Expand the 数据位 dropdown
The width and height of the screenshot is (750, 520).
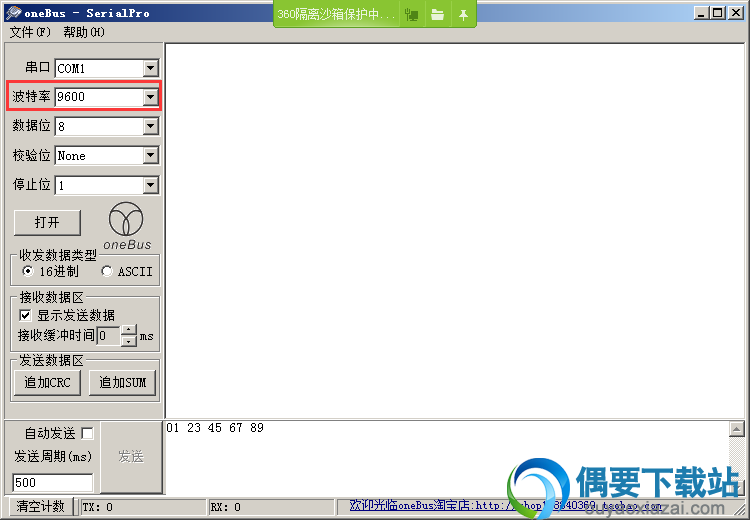150,126
